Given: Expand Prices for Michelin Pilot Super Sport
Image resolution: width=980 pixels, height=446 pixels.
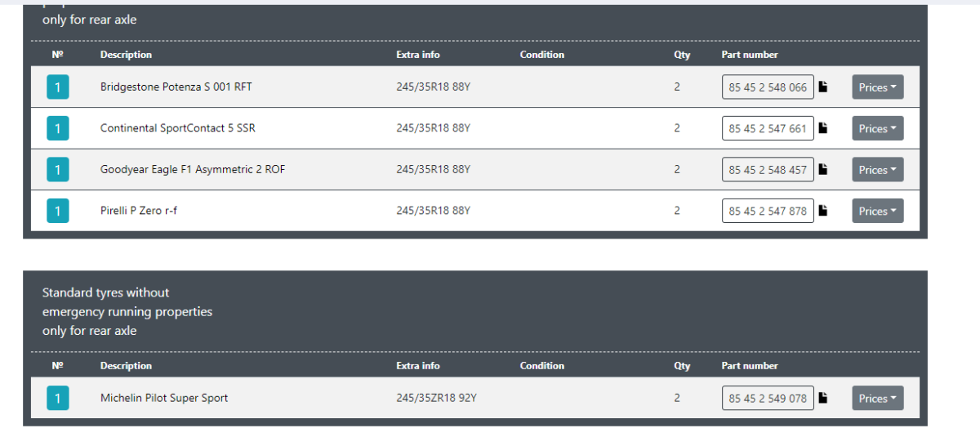Looking at the screenshot, I should pos(878,398).
